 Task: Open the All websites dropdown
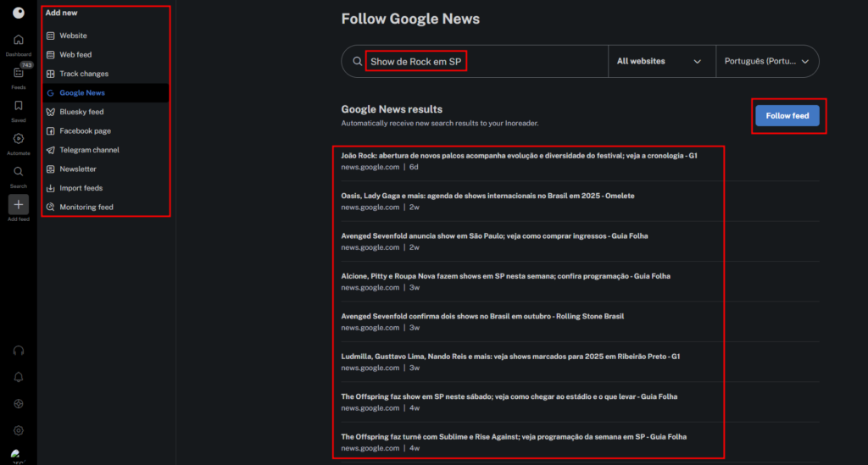tap(661, 61)
